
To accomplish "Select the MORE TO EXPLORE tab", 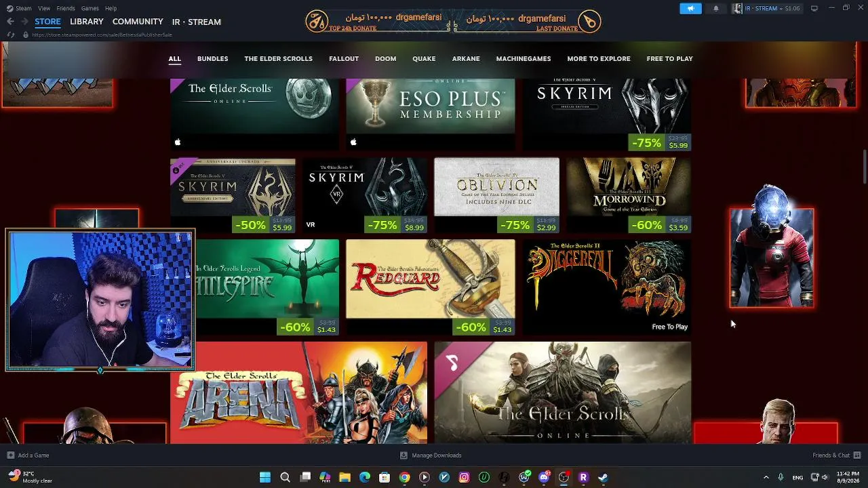I will point(599,59).
